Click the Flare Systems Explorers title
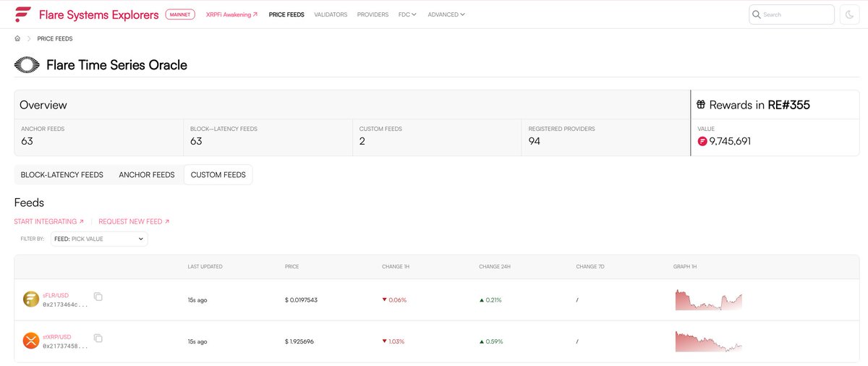 [99, 14]
